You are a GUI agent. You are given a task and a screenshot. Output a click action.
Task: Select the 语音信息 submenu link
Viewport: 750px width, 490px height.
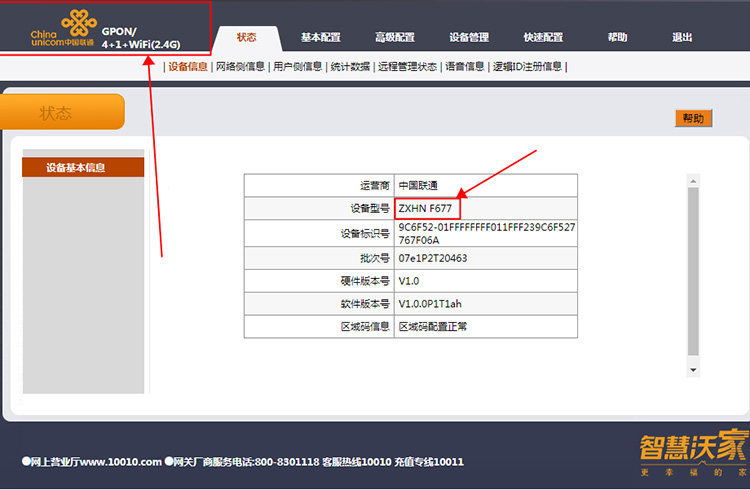click(x=464, y=67)
